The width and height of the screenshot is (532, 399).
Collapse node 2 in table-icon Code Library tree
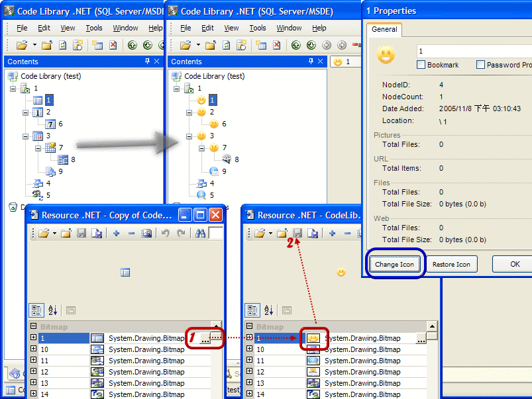click(x=25, y=112)
